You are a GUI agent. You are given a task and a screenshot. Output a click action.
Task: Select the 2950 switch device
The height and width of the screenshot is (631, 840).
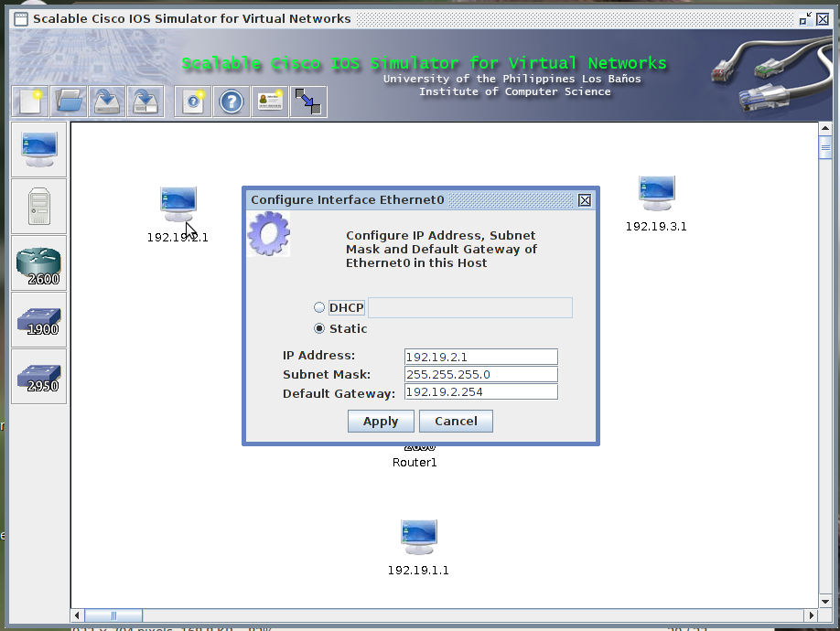[x=39, y=376]
